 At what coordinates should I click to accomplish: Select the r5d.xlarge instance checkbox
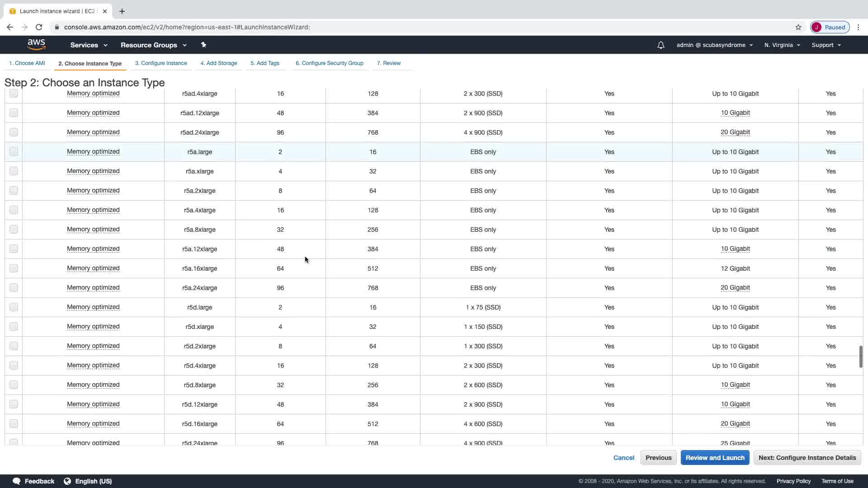(x=14, y=327)
